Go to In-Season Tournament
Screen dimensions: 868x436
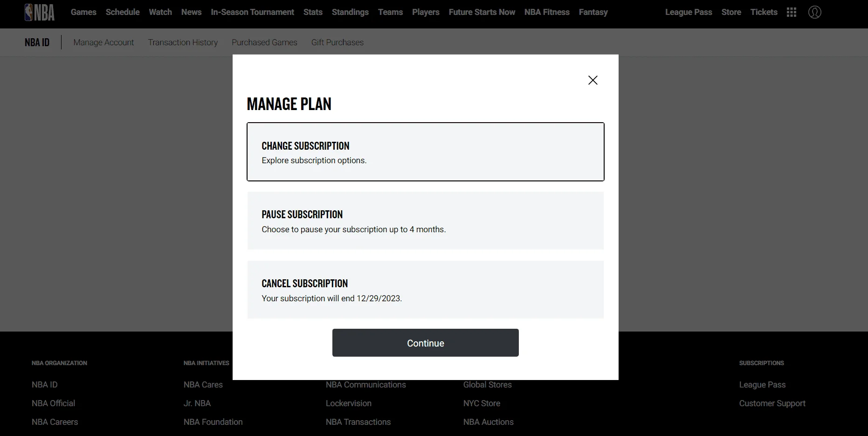click(x=252, y=12)
